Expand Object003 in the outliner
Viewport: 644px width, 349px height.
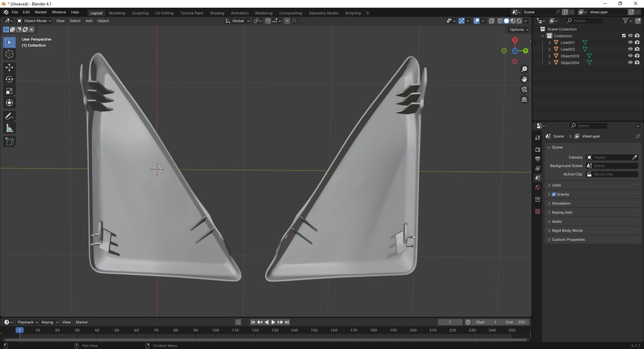coord(550,56)
